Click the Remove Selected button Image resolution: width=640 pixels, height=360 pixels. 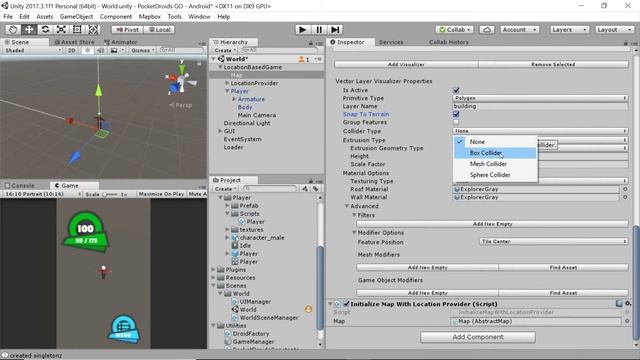tap(553, 64)
